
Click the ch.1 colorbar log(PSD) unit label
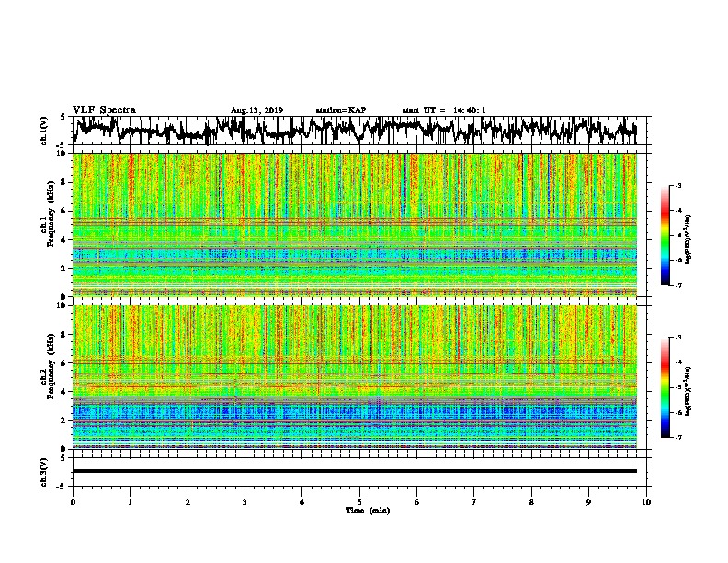[x=688, y=239]
